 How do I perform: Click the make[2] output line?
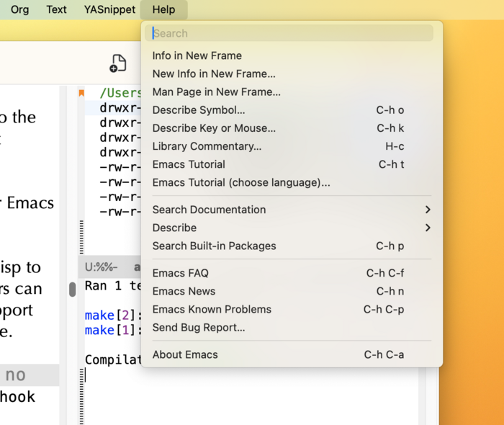coord(113,316)
